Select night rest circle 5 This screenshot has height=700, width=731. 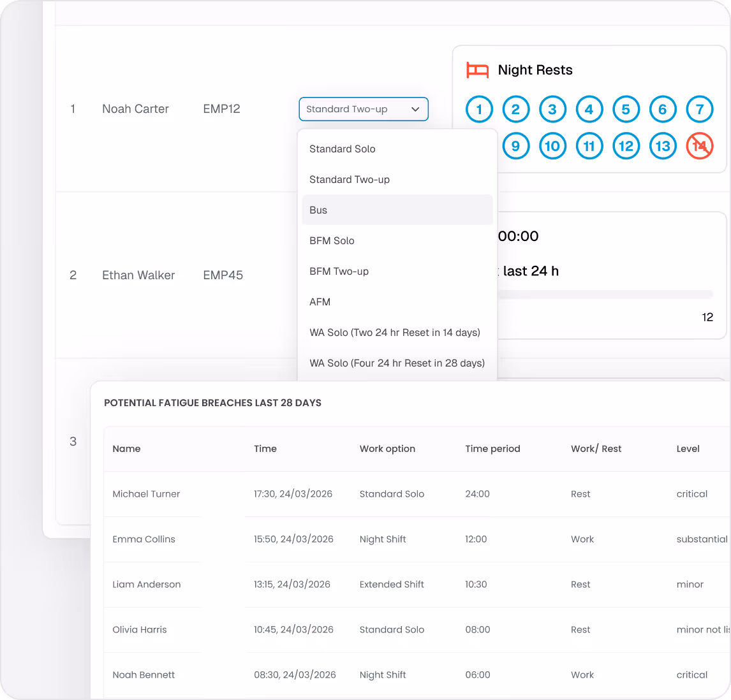coord(626,110)
